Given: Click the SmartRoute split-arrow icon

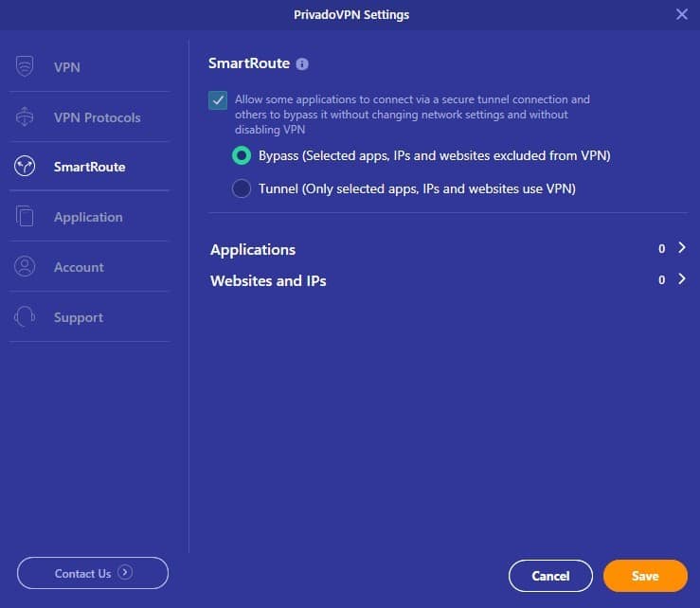Looking at the screenshot, I should tap(25, 167).
